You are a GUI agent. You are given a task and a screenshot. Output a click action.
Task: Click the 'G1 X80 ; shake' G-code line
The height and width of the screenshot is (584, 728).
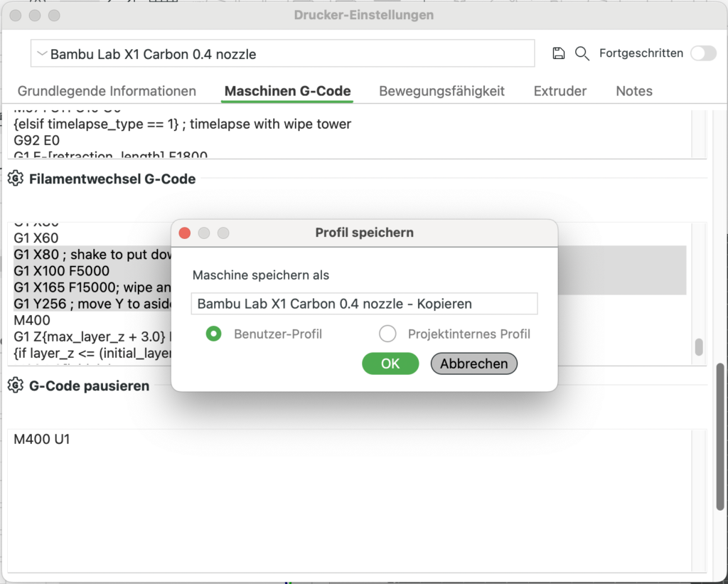pos(93,255)
